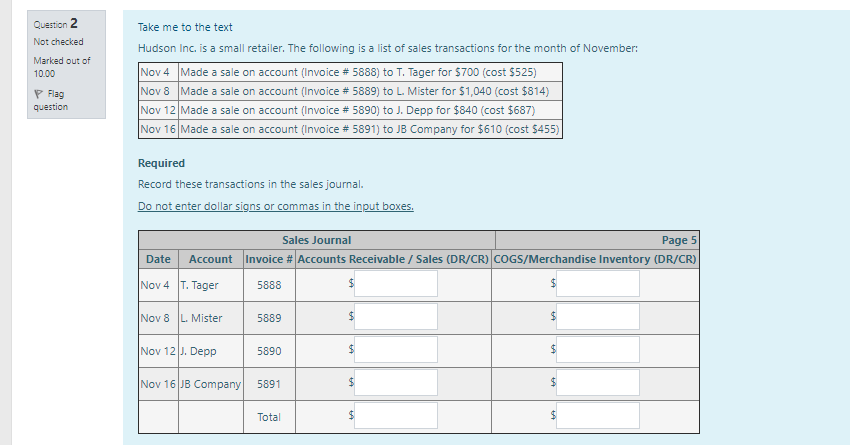Screen dimensions: 850x445
Task: Select the Nov 8 L. Mister transaction text
Action: pyautogui.click(x=364, y=91)
